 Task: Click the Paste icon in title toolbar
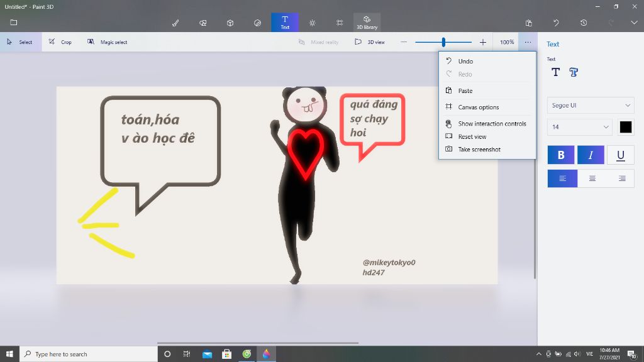coord(528,23)
